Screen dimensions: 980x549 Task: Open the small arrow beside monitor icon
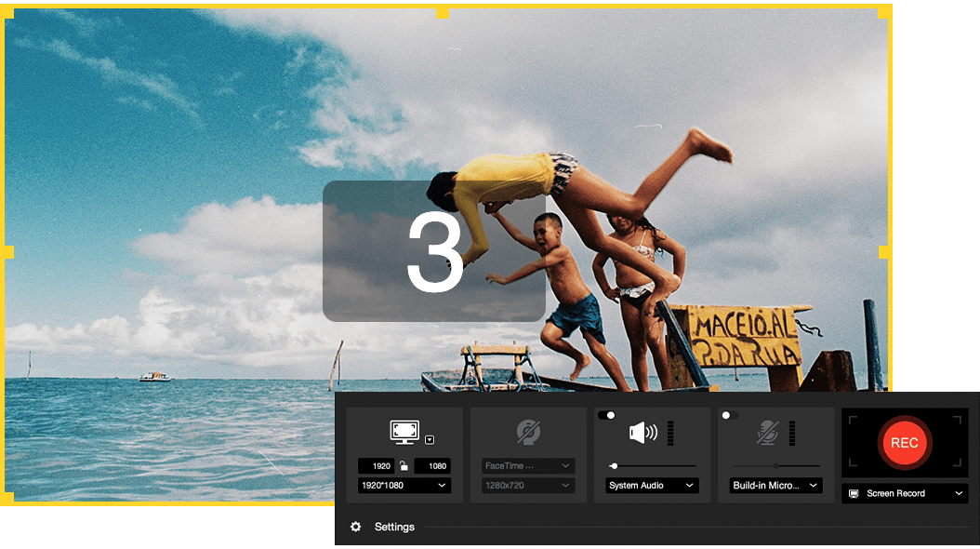click(x=429, y=439)
